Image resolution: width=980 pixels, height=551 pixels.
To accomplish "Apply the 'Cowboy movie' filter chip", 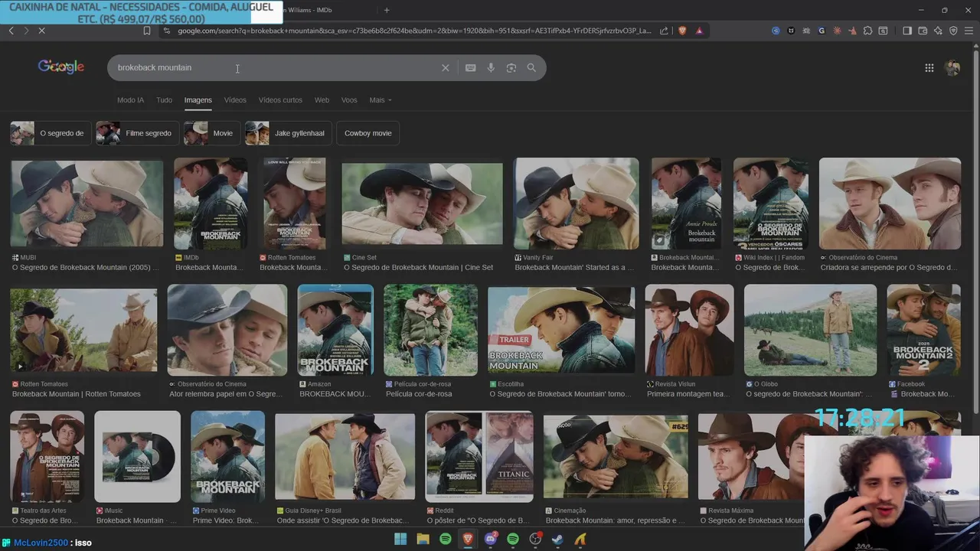I will (367, 133).
